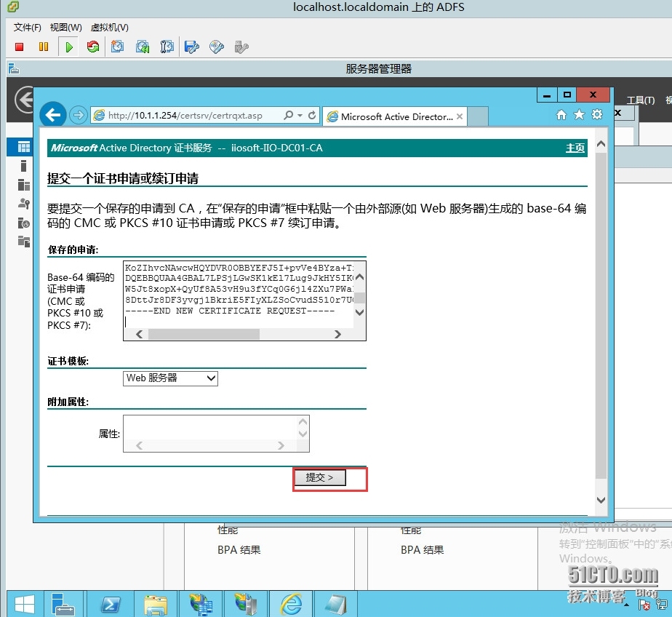The height and width of the screenshot is (617, 672).
Task: Open the snapshot manager toolbar icon
Action: 167,47
